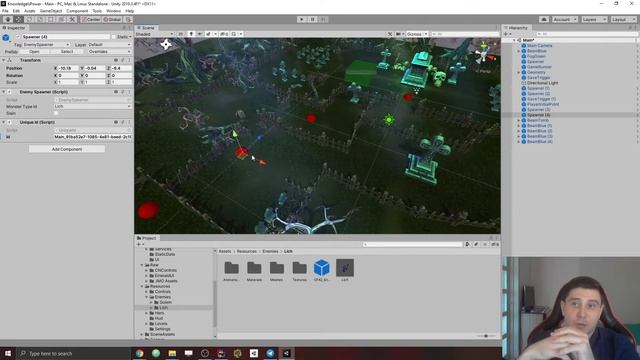Select the Rotate tool in the toolbar
Screen dimensions: 640x360
pos(29,19)
